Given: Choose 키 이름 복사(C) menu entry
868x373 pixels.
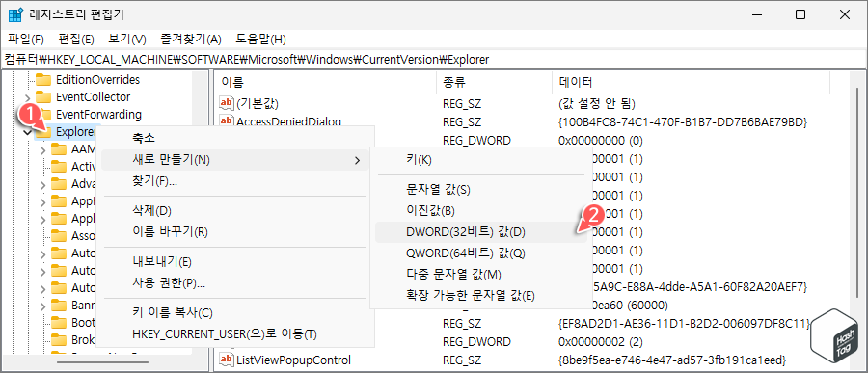Looking at the screenshot, I should click(235, 313).
